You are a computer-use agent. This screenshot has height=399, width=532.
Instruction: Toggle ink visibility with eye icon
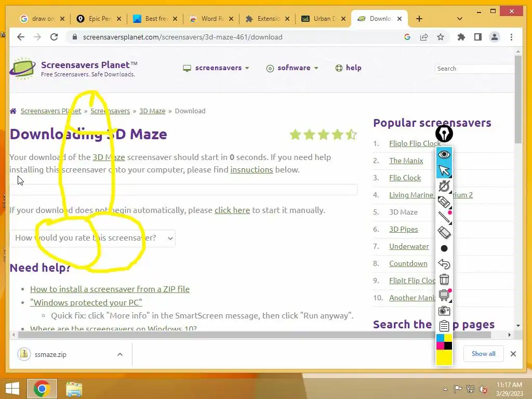coord(444,155)
